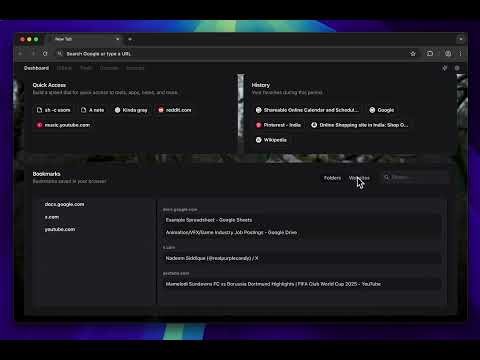Open the Google history entry
The width and height of the screenshot is (480, 360).
tap(382, 110)
